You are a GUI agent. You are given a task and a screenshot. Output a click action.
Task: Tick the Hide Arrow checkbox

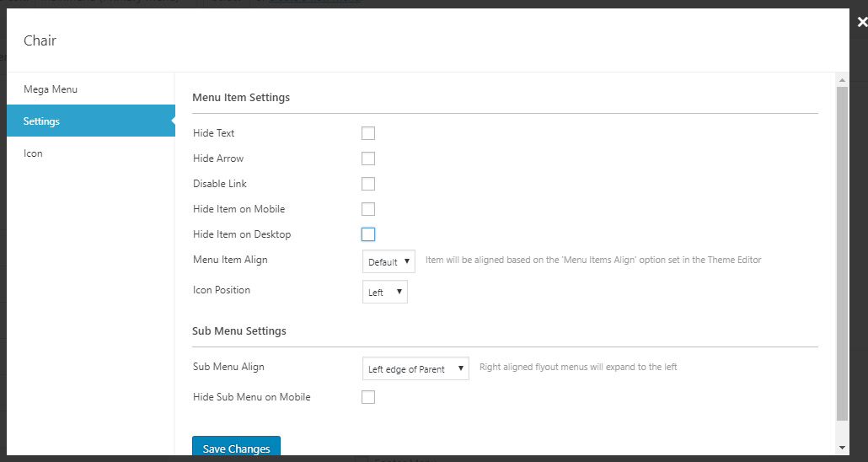pos(368,158)
